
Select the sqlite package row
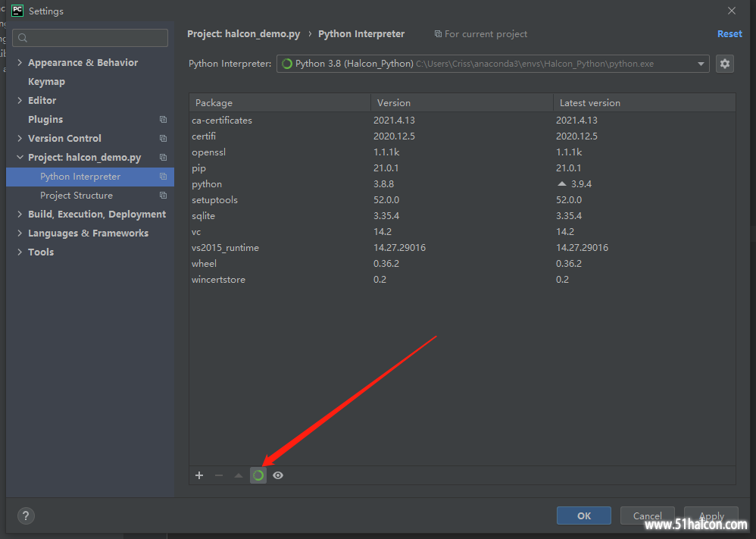click(462, 216)
